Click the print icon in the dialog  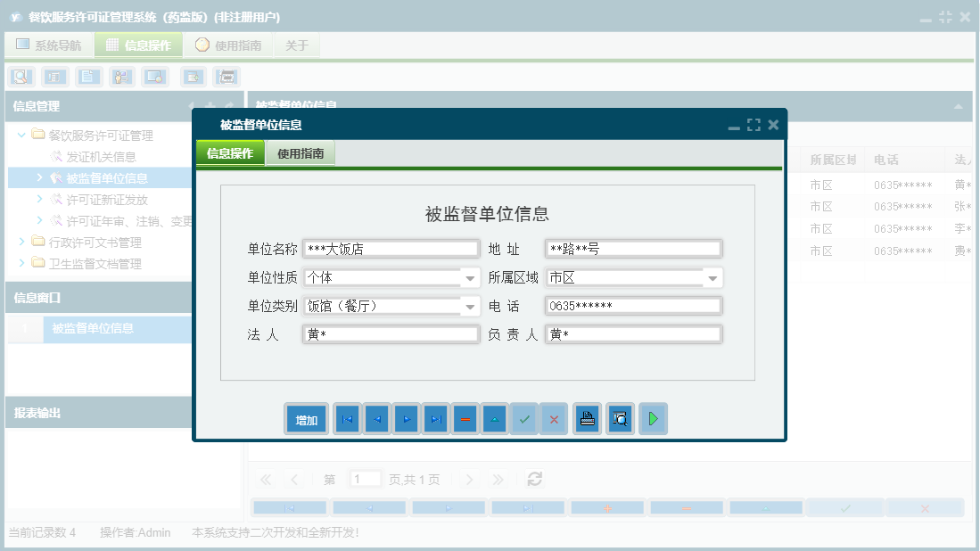586,418
